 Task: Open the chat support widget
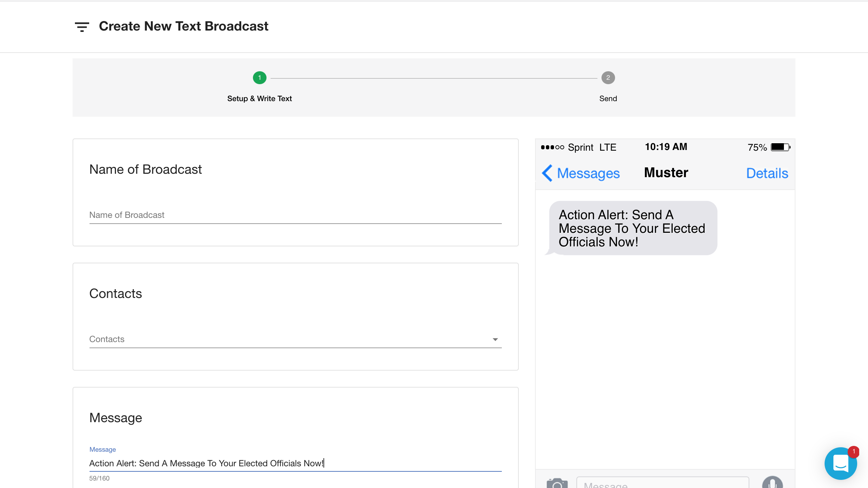point(840,464)
